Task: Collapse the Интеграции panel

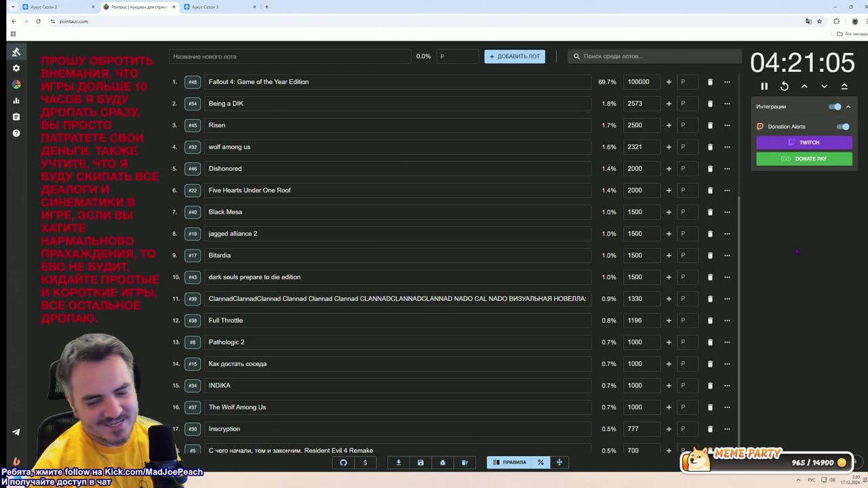Action: click(x=848, y=106)
